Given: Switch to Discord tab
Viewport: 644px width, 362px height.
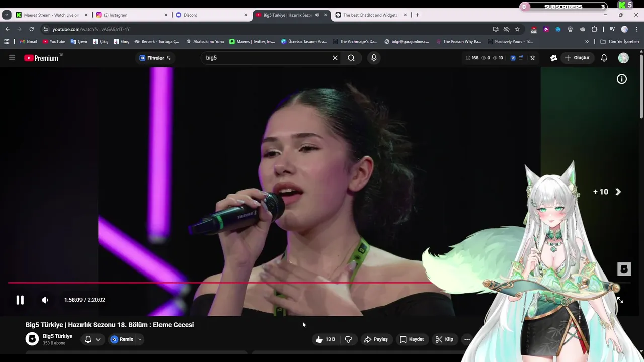Looking at the screenshot, I should (x=211, y=15).
